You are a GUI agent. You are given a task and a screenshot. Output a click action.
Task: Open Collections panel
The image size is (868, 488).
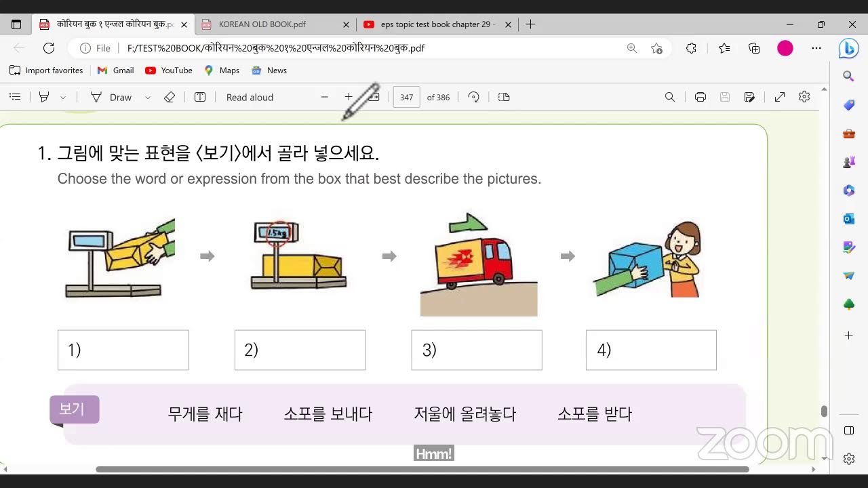pyautogui.click(x=754, y=48)
